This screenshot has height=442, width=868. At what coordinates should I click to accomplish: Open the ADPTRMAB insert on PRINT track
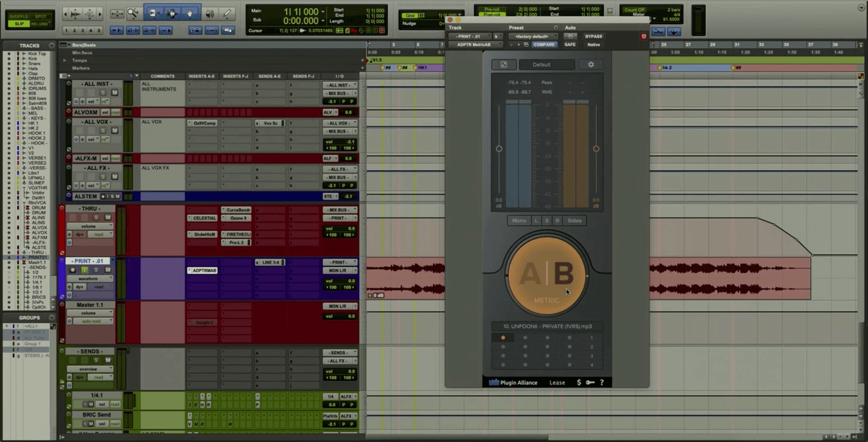pos(202,270)
